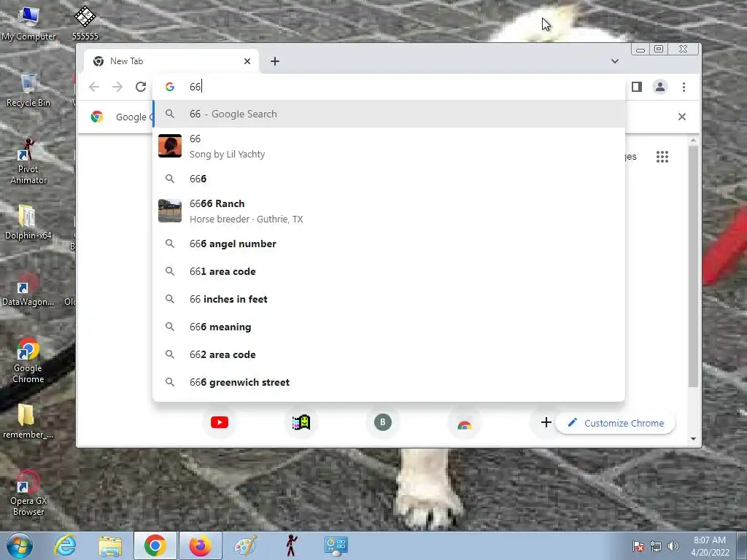Open the Recycle Bin desktop icon
This screenshot has height=560, width=747.
[28, 90]
